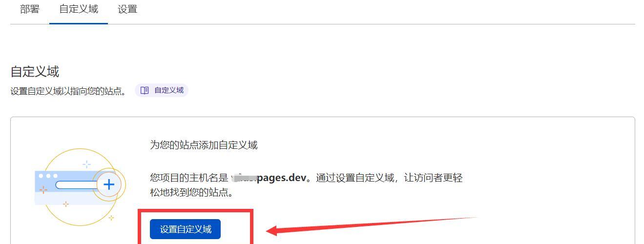The width and height of the screenshot is (644, 244).
Task: Click the 设置自定义域以指向您的站点 description
Action: point(68,91)
